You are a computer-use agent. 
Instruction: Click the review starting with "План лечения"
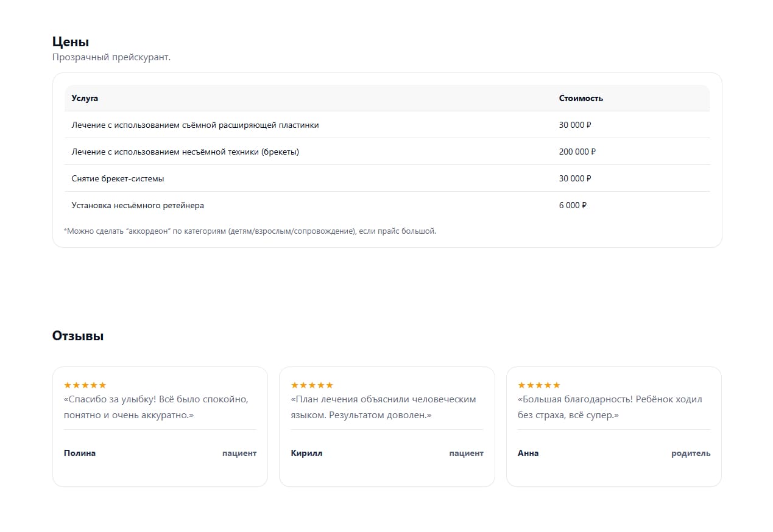pos(383,407)
